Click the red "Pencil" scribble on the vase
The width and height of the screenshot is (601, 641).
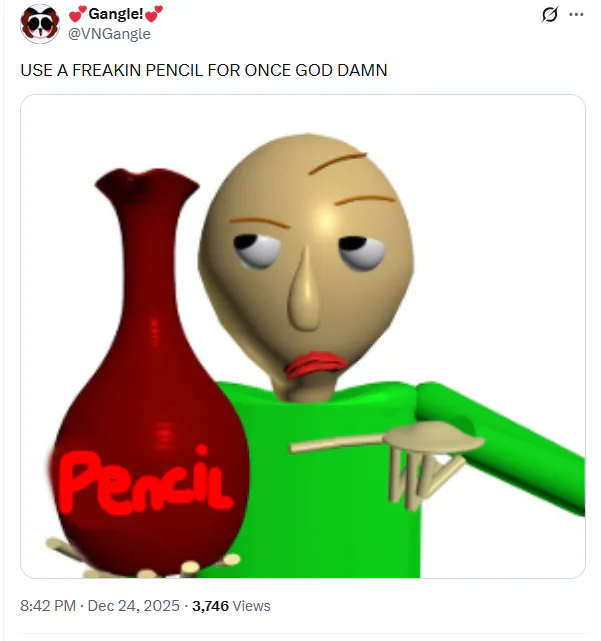[144, 482]
